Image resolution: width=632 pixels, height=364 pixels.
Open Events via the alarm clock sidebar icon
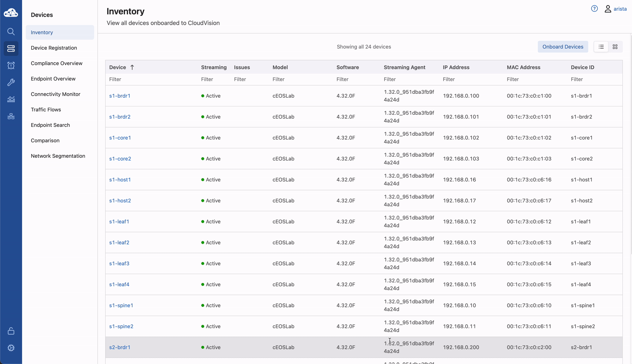pyautogui.click(x=11, y=65)
